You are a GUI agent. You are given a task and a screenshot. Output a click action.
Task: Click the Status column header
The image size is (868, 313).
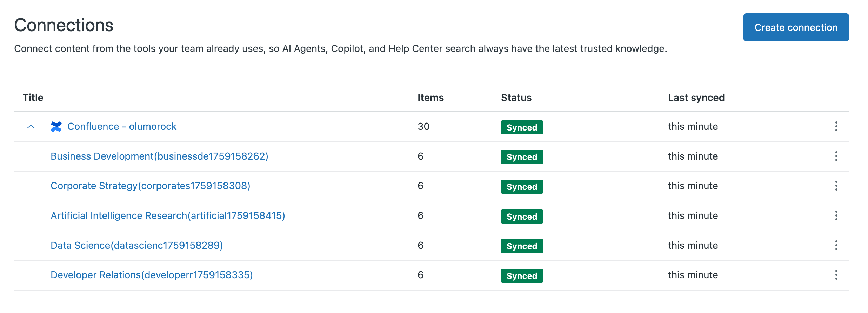point(516,98)
